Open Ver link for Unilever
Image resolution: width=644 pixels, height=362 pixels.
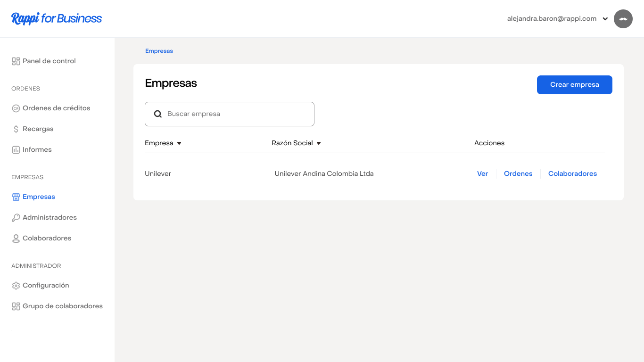pyautogui.click(x=482, y=174)
